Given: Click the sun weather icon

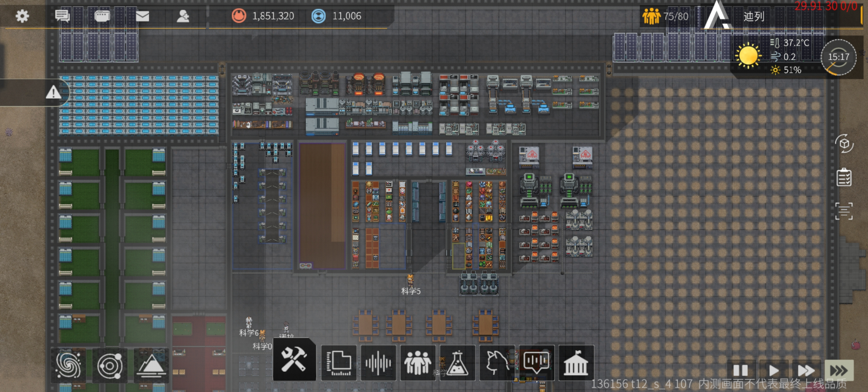Looking at the screenshot, I should click(x=748, y=56).
